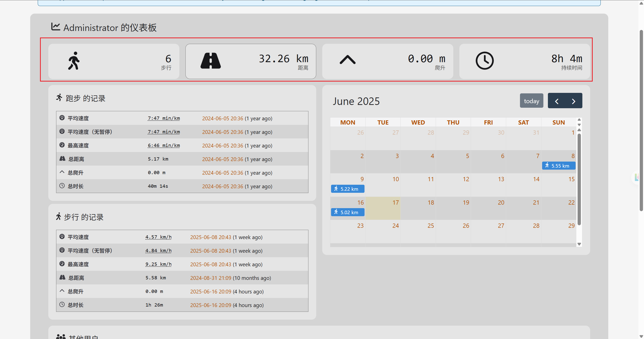Click the MON column header
Viewport: 644px width, 339px height.
point(348,122)
